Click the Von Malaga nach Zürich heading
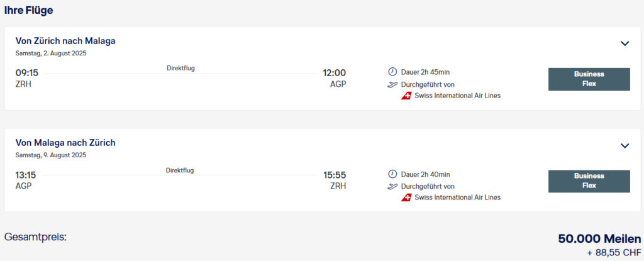644x261 pixels. point(65,143)
